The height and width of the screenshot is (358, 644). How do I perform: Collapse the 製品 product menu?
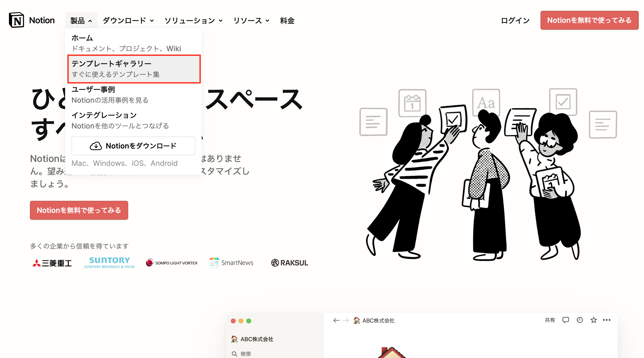click(81, 21)
